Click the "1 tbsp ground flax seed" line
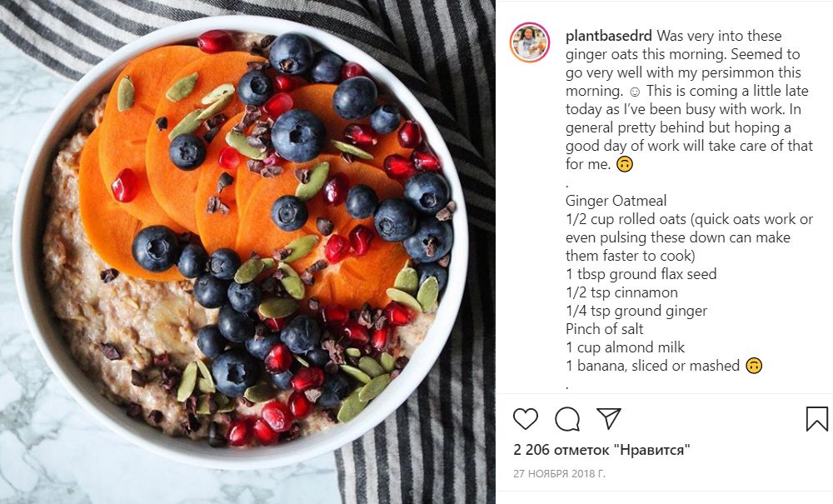Screen dimensions: 833x504 pyautogui.click(x=641, y=274)
